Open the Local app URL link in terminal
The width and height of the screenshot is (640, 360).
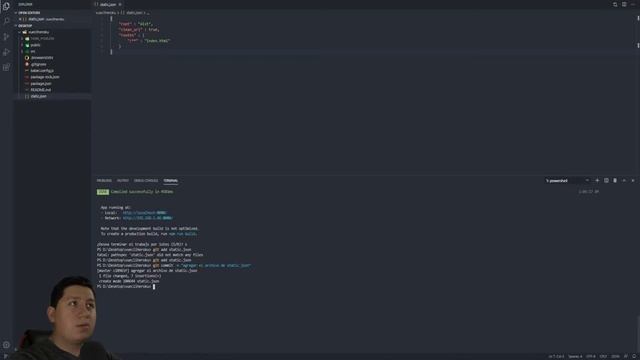tap(144, 213)
